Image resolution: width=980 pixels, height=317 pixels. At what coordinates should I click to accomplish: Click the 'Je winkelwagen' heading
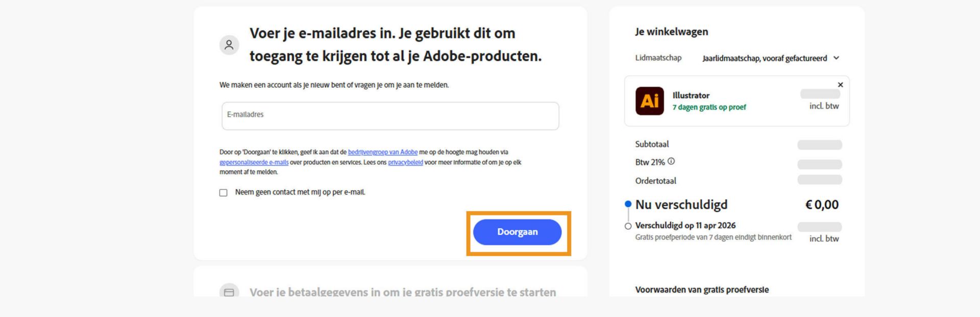click(671, 31)
